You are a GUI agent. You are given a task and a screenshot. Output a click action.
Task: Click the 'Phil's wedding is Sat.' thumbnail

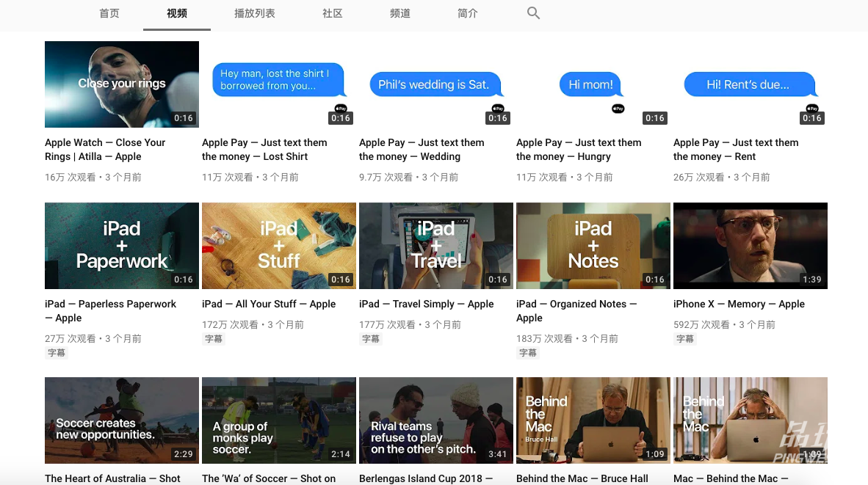coord(435,84)
